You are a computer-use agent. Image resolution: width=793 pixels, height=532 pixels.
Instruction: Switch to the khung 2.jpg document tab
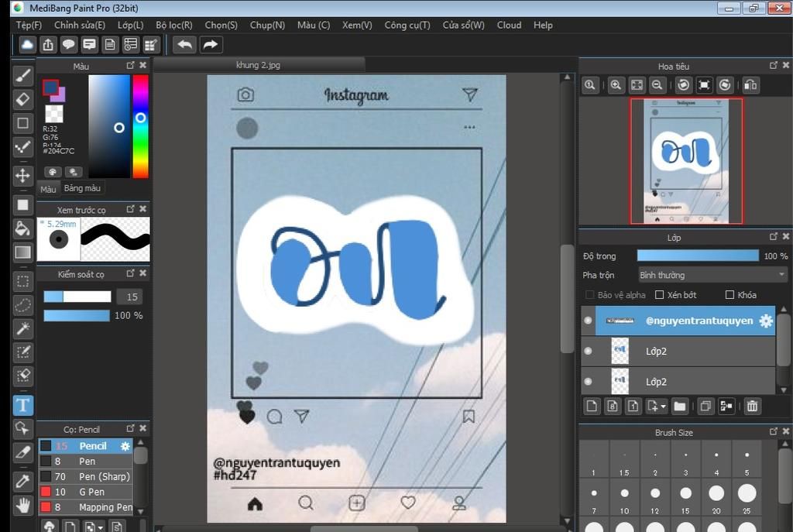(259, 65)
